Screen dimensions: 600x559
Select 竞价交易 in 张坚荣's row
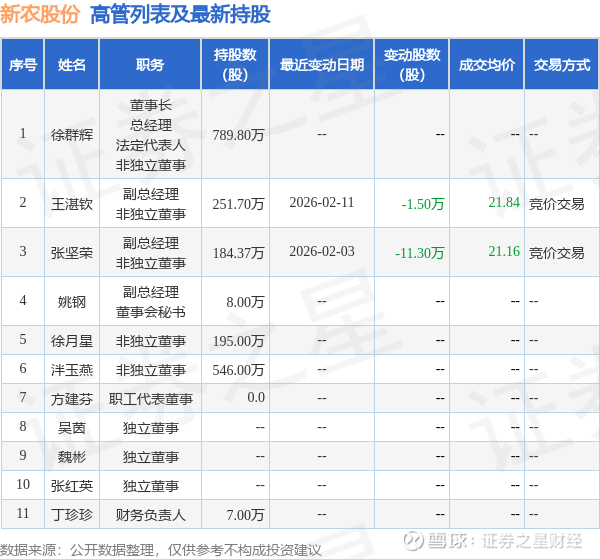tap(556, 253)
